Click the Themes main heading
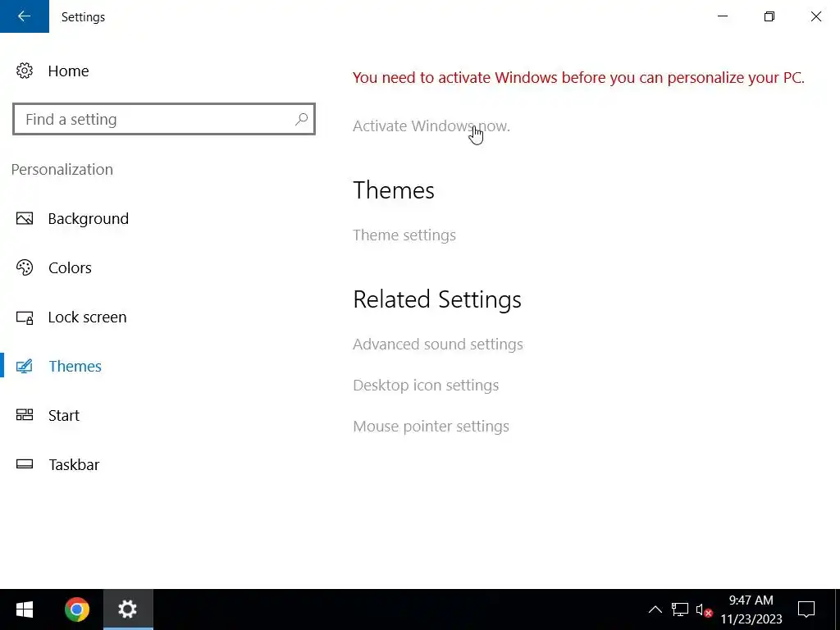Viewport: 840px width, 630px height. [393, 190]
